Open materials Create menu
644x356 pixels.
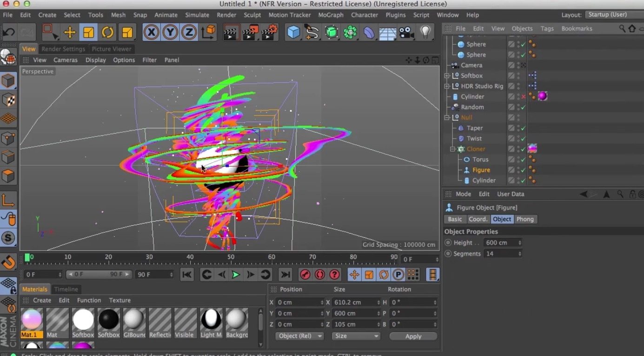(x=42, y=300)
